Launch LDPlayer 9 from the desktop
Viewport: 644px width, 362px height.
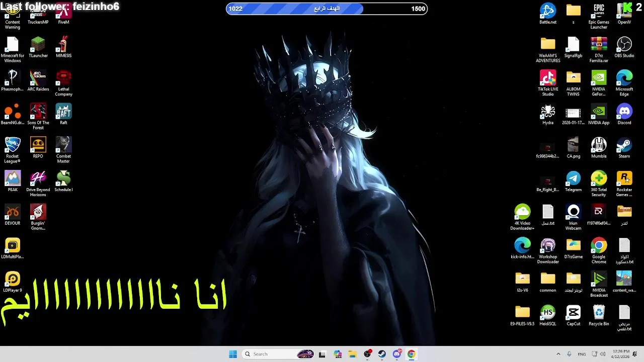(13, 282)
